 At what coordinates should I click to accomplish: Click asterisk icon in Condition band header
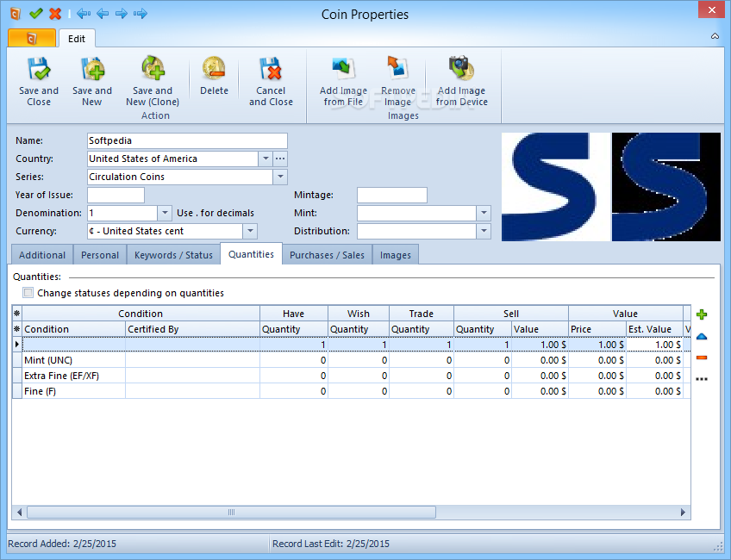[x=16, y=314]
